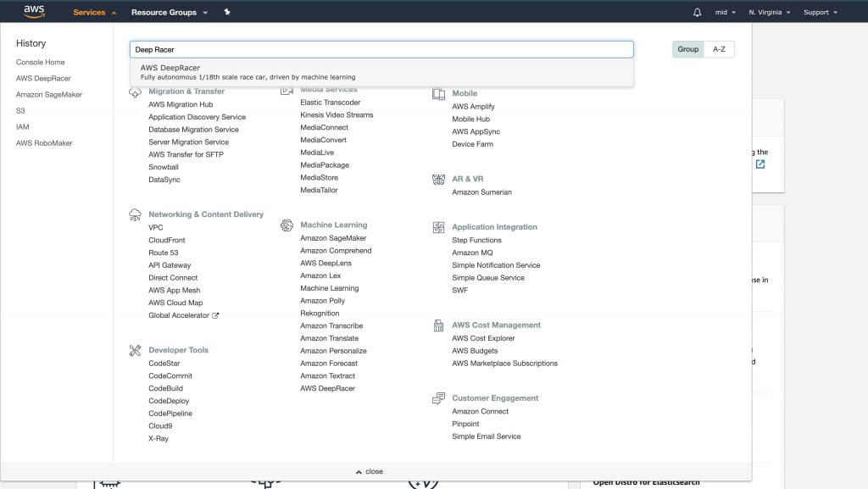Screen dimensions: 868x489
Task: Click close to collapse the services panel
Action: point(370,471)
